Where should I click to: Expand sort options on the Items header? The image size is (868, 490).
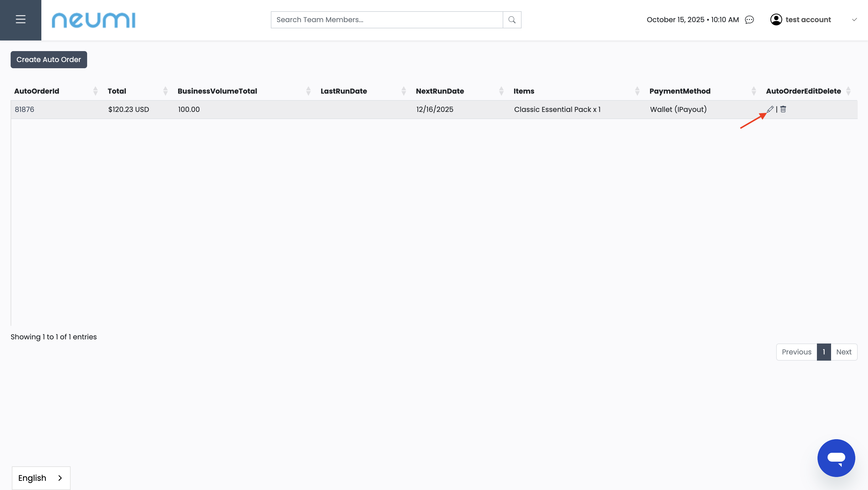coord(637,91)
